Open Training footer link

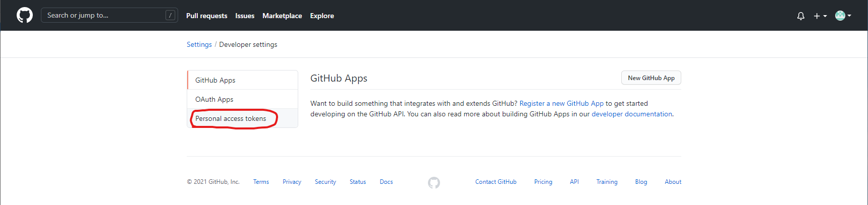click(x=607, y=182)
